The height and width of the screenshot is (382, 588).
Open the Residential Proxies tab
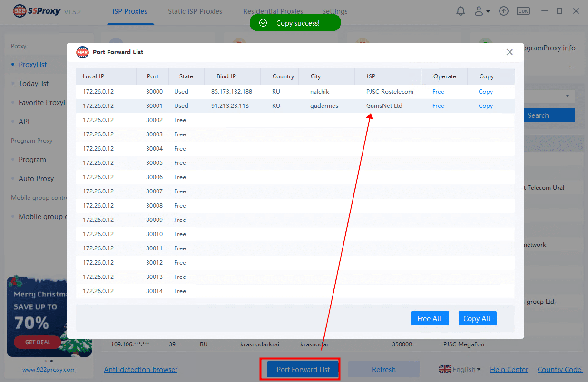coord(273,11)
